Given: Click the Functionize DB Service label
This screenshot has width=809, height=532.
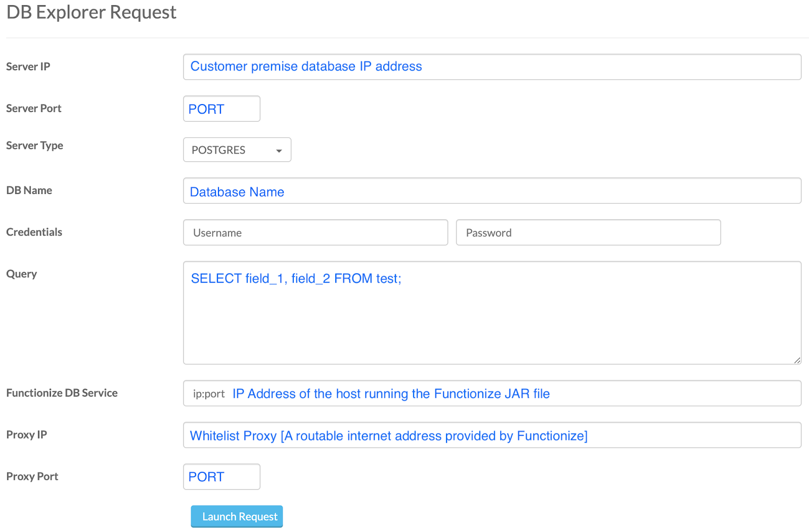Looking at the screenshot, I should click(62, 393).
